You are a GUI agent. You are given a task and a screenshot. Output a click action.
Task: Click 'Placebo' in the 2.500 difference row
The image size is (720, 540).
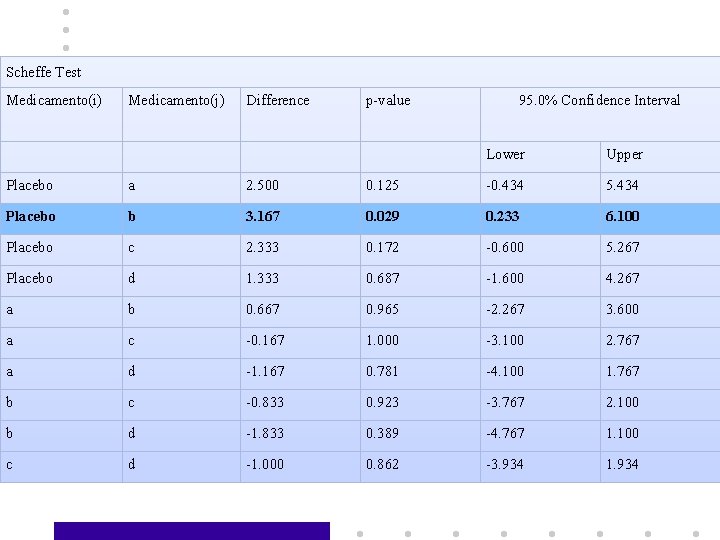pyautogui.click(x=29, y=185)
